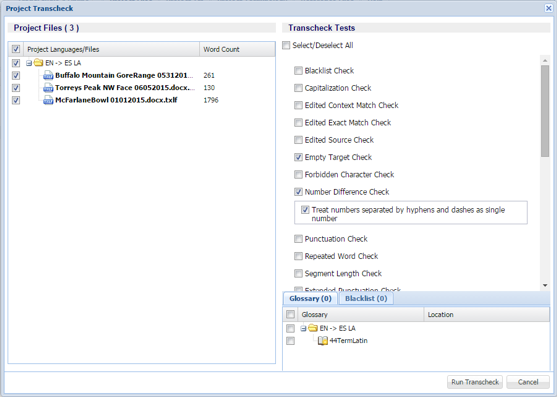The width and height of the screenshot is (557, 397).
Task: Collapse the EN -> ES LA node in Glossary tree
Action: (303, 328)
